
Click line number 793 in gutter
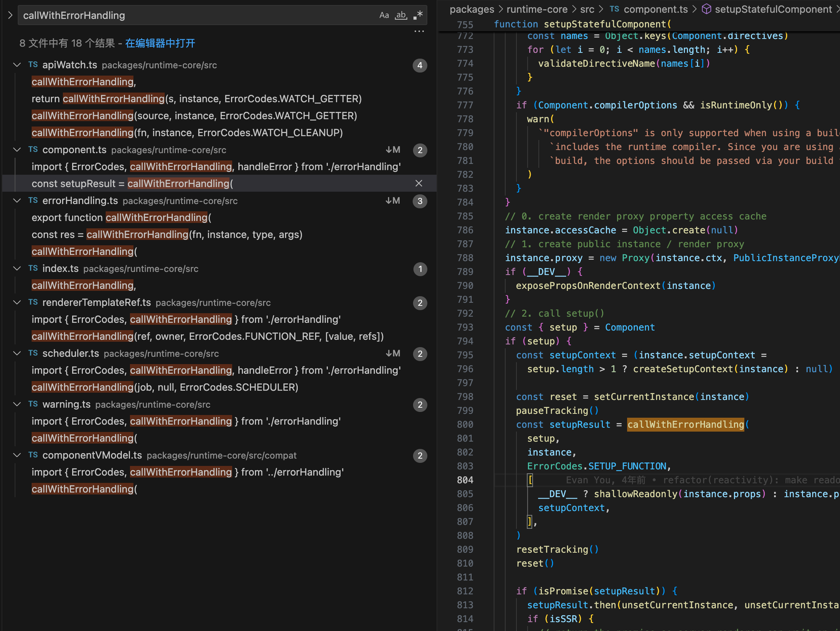point(465,327)
